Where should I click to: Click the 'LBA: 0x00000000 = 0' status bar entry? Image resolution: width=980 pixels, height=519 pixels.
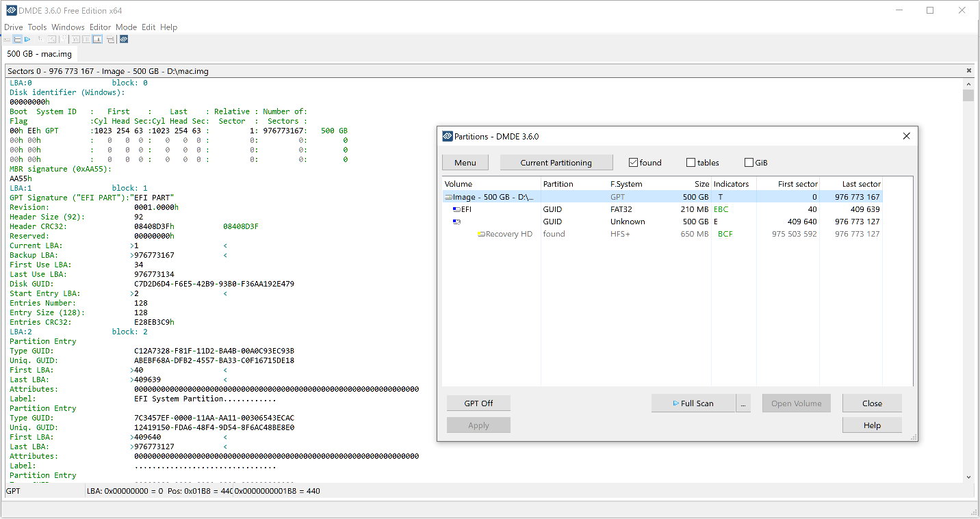125,491
